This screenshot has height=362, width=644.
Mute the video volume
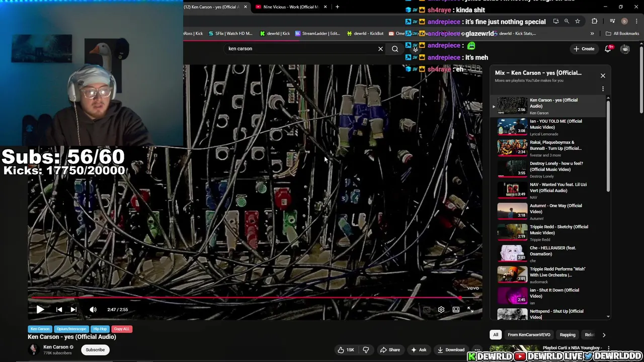(x=93, y=310)
